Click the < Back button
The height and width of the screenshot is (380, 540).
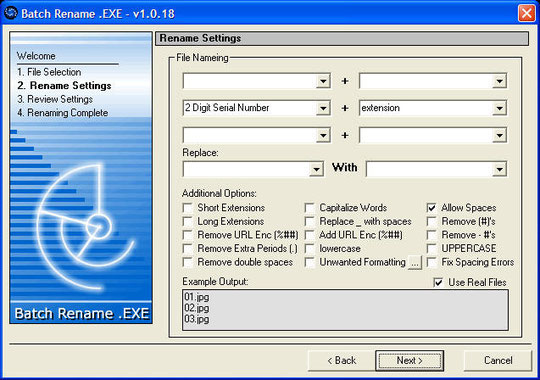(x=341, y=360)
